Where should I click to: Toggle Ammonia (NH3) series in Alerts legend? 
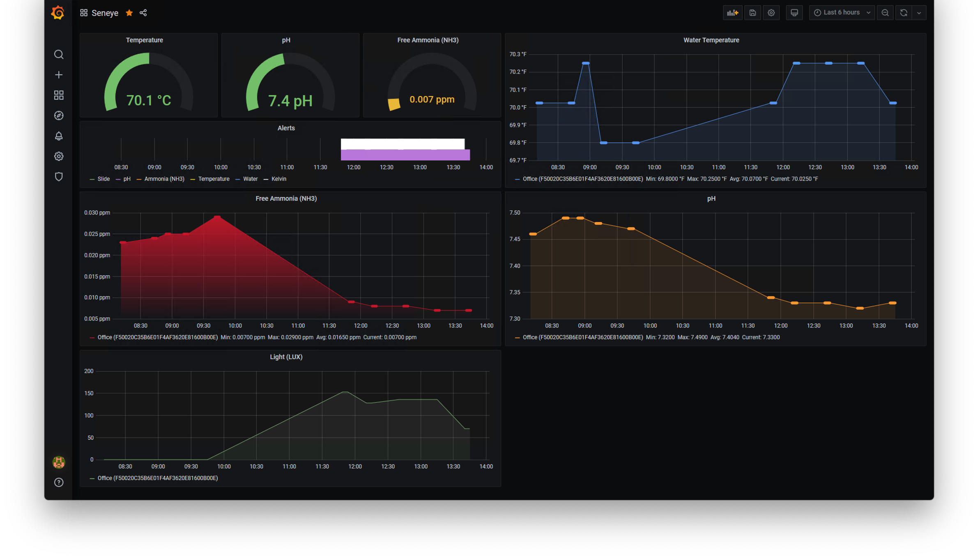coord(164,179)
